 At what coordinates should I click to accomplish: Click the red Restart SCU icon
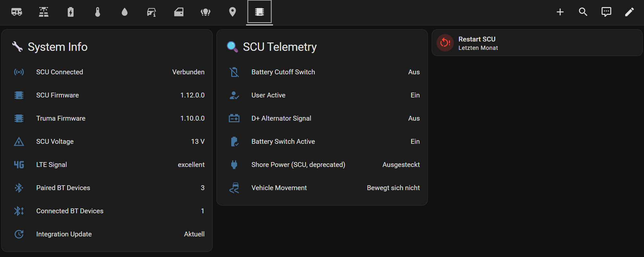(x=445, y=43)
